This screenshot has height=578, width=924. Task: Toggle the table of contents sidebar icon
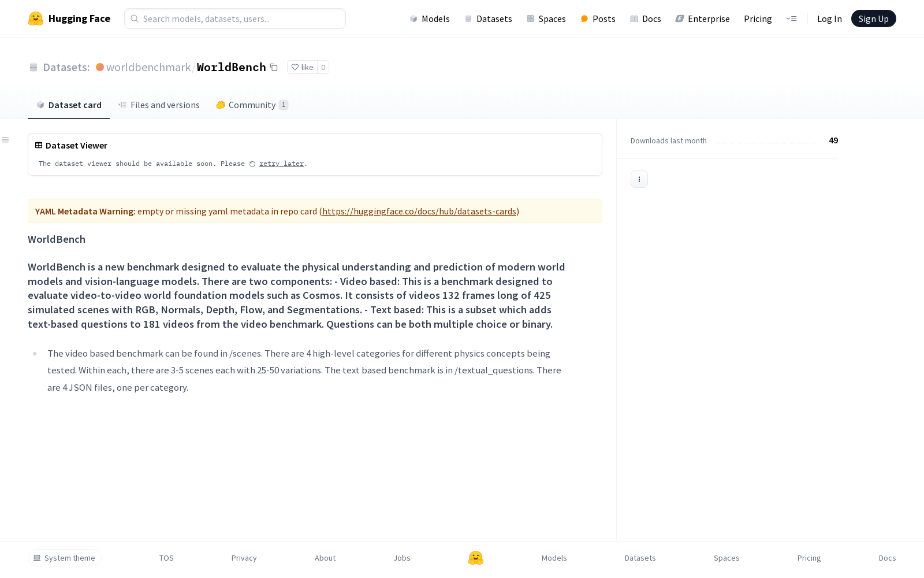[x=5, y=140]
